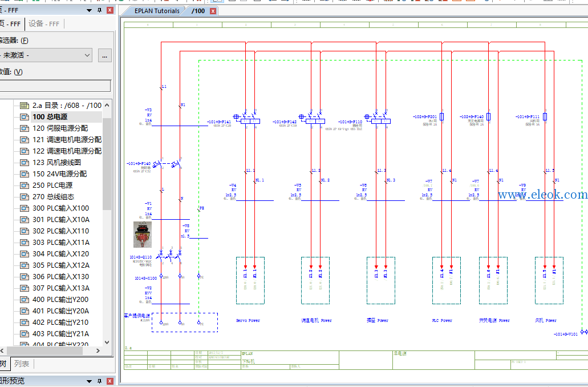The height and width of the screenshot is (387, 588).
Task: Select the 2.a 目录 table icon
Action: pos(25,106)
